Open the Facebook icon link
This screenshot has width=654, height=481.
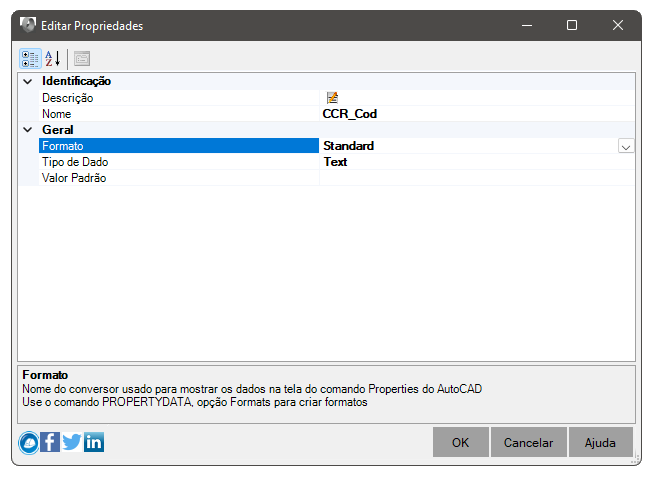50,442
